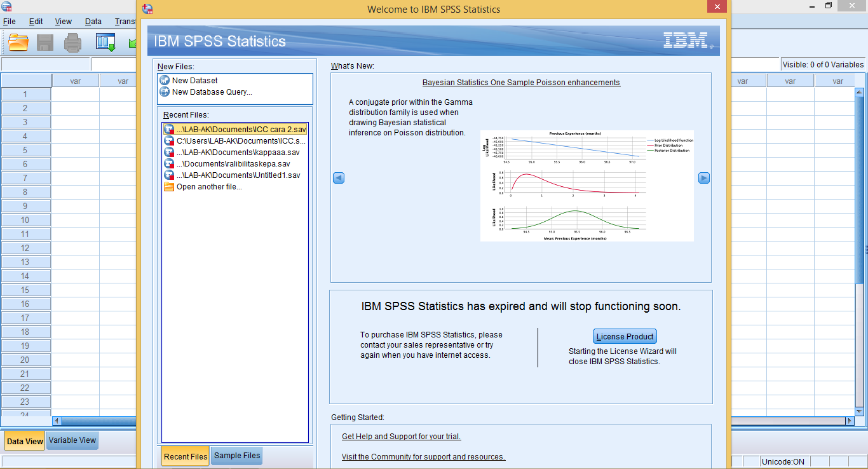Open the File menu
Viewport: 868px width, 469px height.
(10, 22)
